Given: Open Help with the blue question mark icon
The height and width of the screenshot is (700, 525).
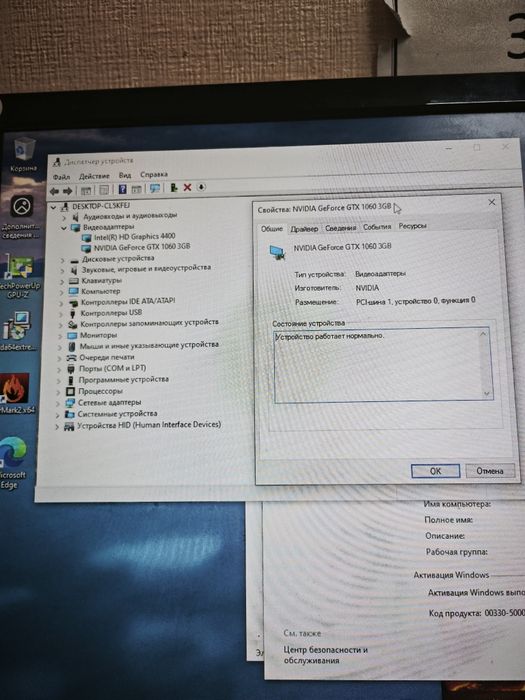Looking at the screenshot, I should tap(122, 189).
